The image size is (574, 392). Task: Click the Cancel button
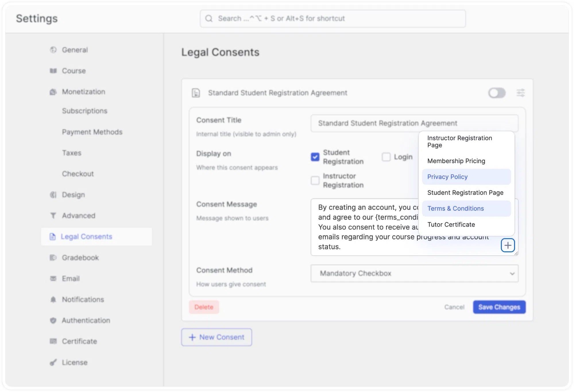click(454, 307)
